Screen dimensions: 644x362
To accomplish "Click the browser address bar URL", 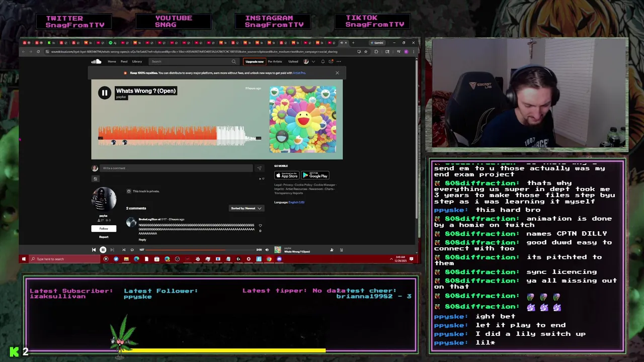I will tap(194, 51).
